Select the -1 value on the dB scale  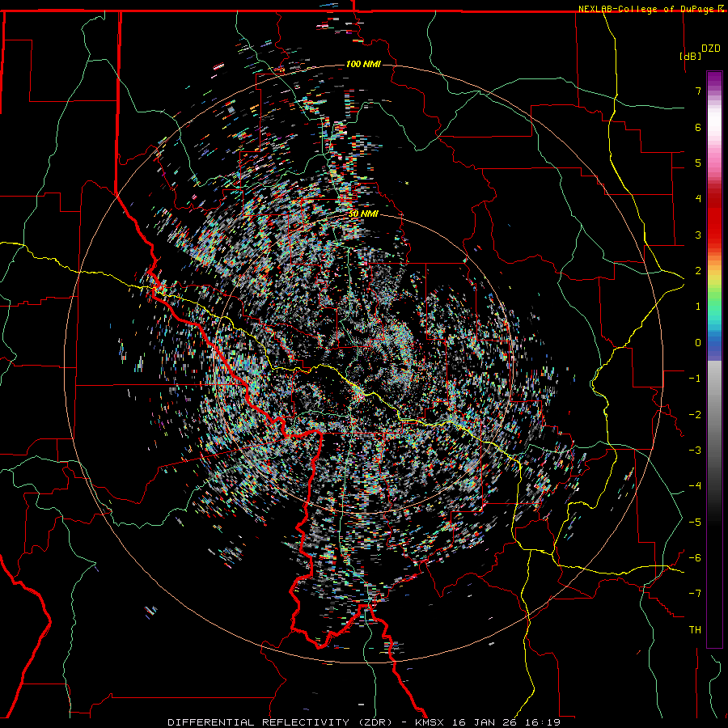point(695,379)
